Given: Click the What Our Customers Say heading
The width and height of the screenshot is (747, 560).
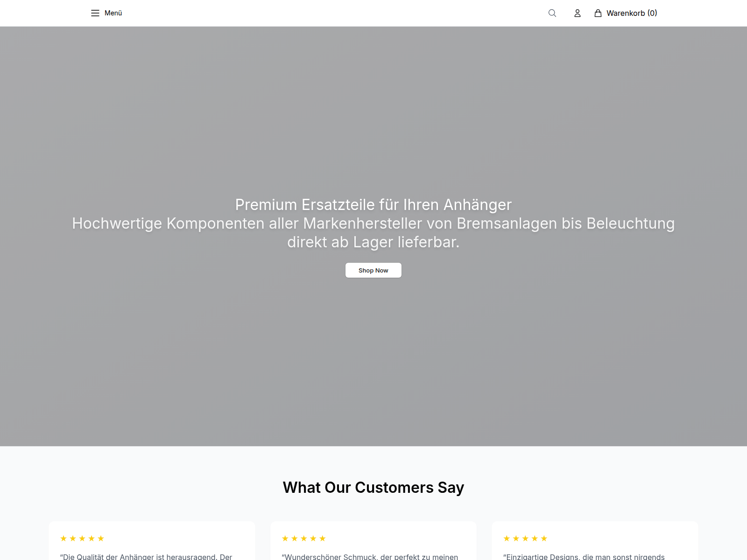Looking at the screenshot, I should click(x=373, y=487).
